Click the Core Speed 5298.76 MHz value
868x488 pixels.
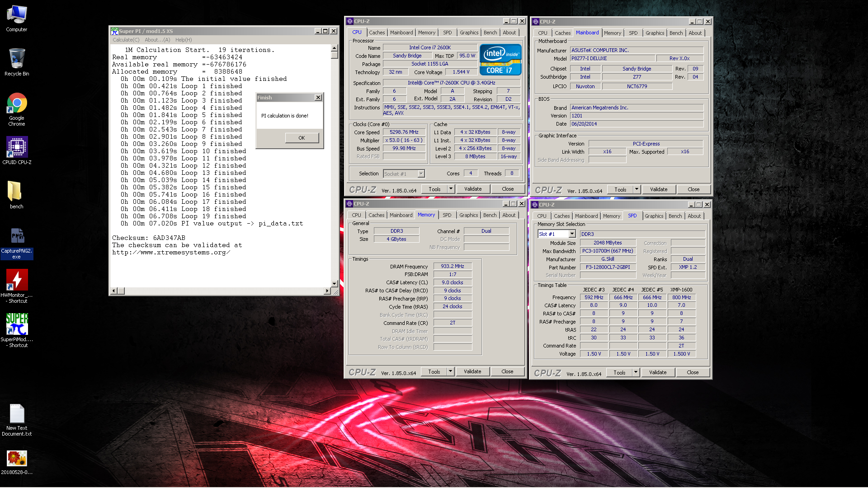click(404, 132)
